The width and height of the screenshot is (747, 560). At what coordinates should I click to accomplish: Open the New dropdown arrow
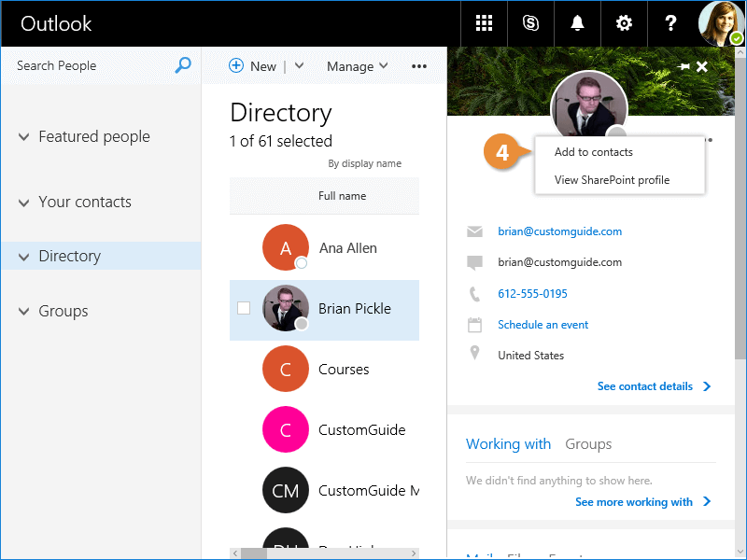pos(300,66)
